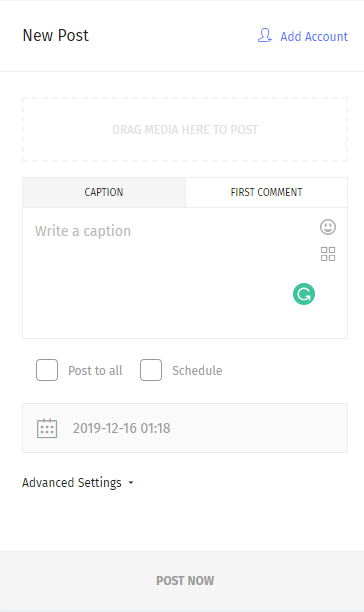Viewport: 364px width, 612px height.
Task: Open the emoji picker smiley icon
Action: pos(328,227)
